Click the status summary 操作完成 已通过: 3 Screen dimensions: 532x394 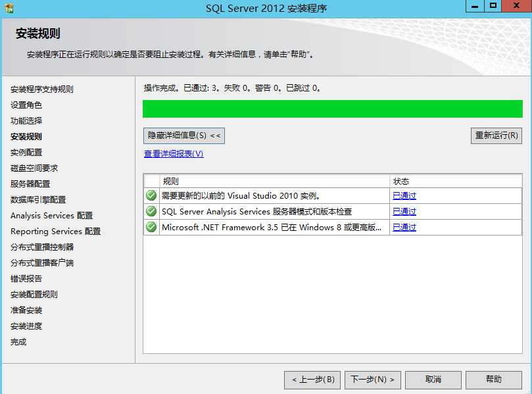[x=232, y=88]
